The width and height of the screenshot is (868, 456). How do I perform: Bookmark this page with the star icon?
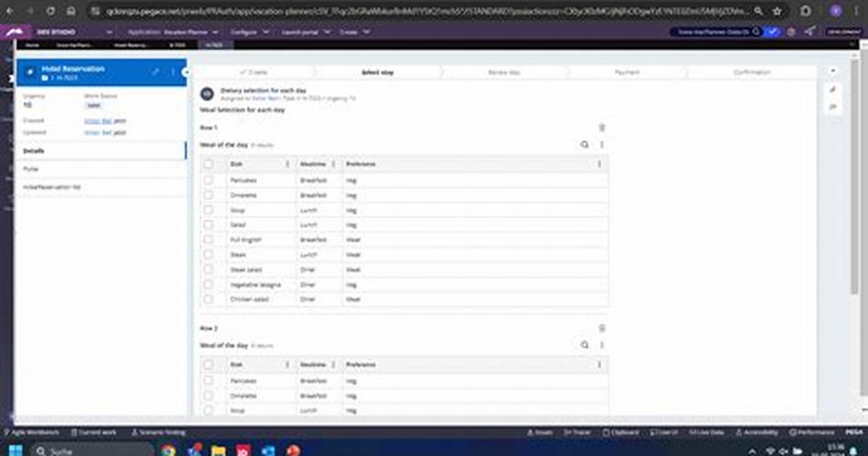pyautogui.click(x=777, y=11)
